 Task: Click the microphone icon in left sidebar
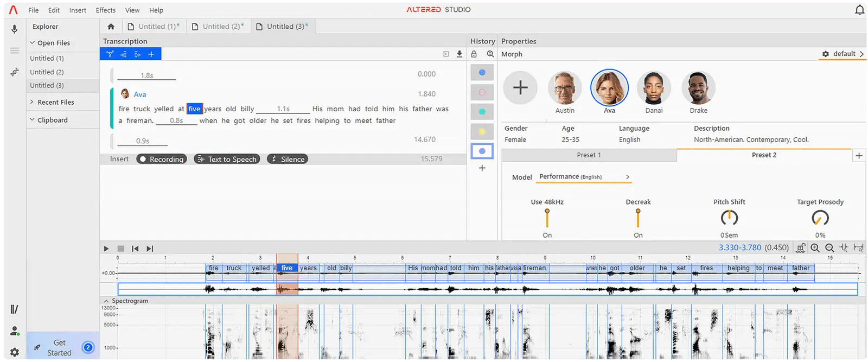(x=15, y=29)
